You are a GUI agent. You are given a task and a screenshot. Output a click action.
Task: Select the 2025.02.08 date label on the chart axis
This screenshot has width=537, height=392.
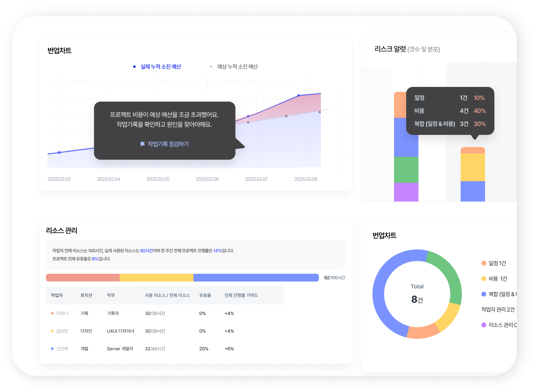coord(306,179)
